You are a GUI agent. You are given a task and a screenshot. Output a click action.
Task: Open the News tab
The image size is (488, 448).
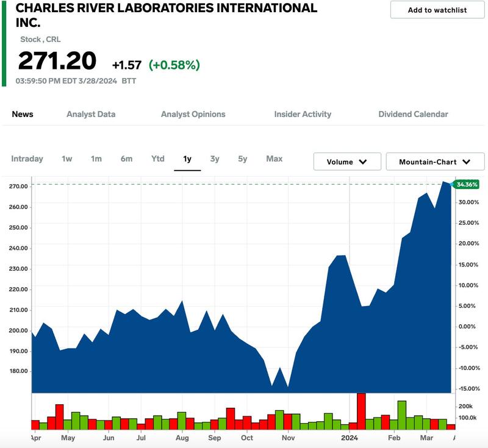[x=23, y=114]
